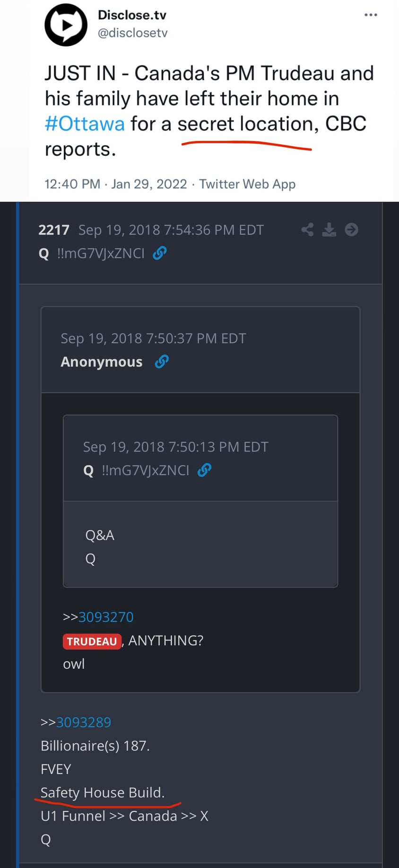Click the nested Q&A post box
This screenshot has height=868, width=399.
pyautogui.click(x=200, y=544)
